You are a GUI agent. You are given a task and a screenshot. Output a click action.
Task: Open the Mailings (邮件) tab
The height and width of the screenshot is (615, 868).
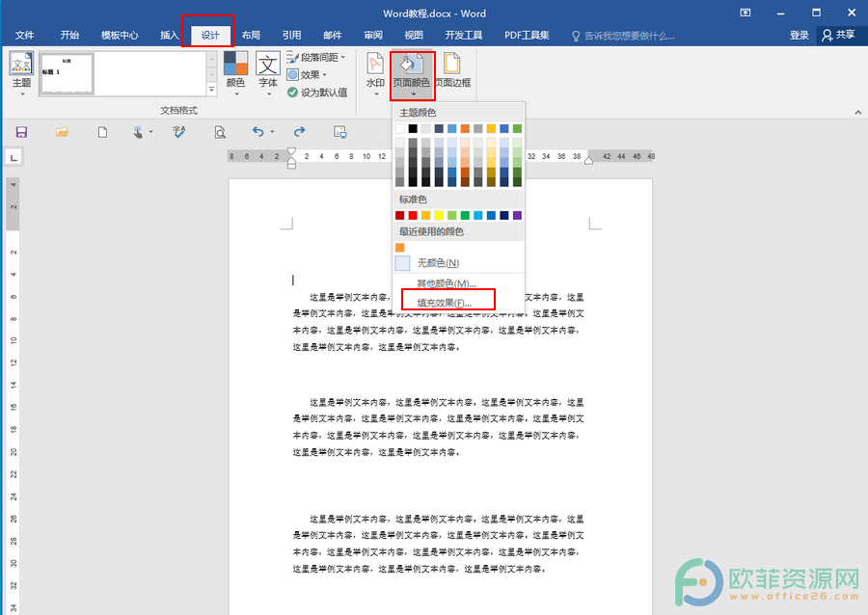(x=332, y=36)
